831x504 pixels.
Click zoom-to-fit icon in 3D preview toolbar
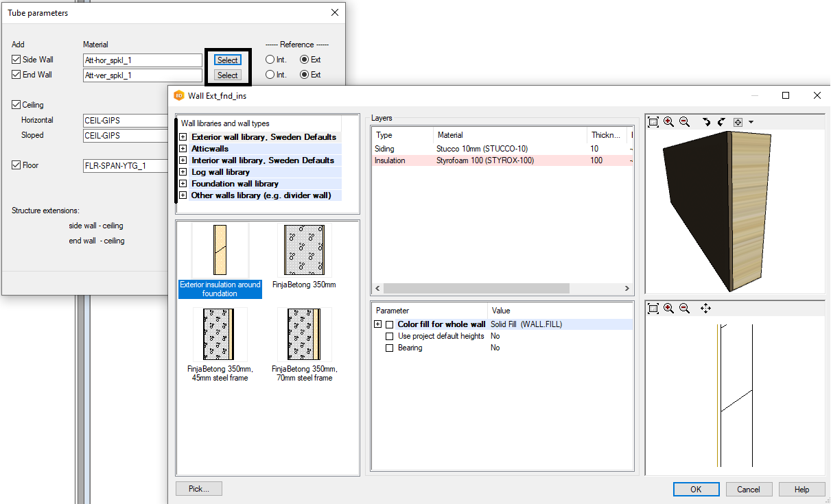(653, 122)
